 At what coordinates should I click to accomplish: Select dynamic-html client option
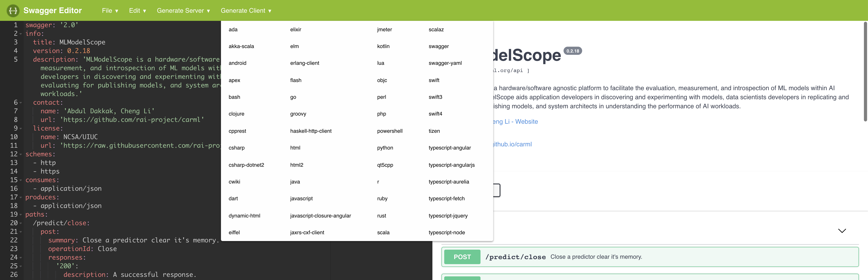pos(244,216)
